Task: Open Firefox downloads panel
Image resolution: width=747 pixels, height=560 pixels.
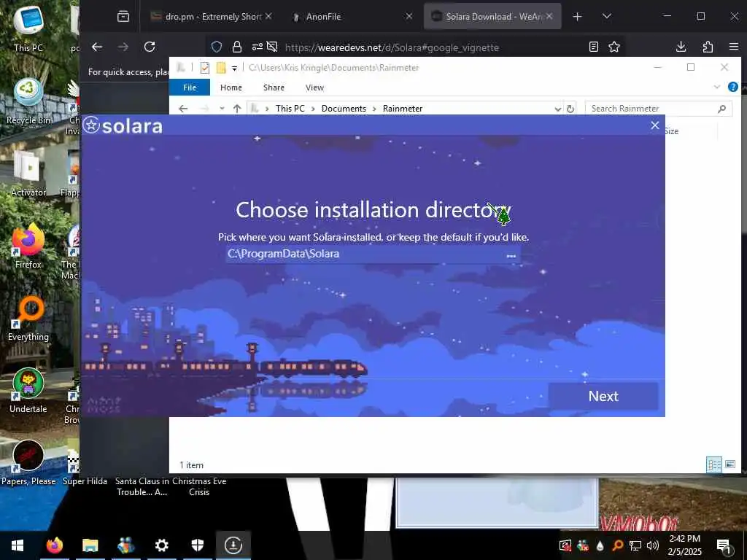Action: (681, 47)
